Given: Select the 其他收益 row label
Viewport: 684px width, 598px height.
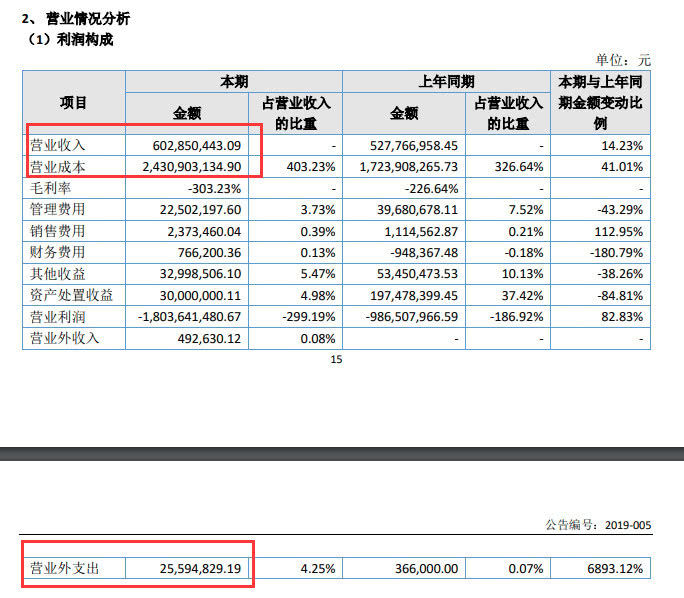Looking at the screenshot, I should tap(57, 273).
